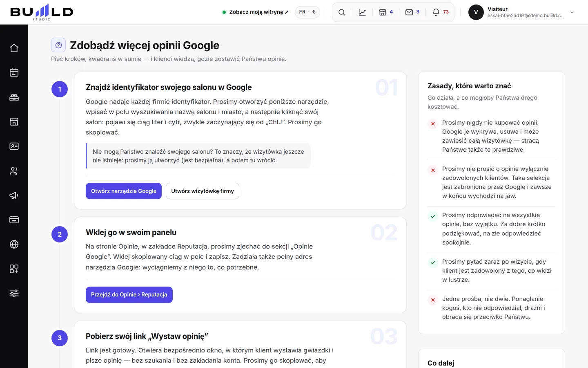Click heading Znajdź identyfikator swojego salonu w Google
The height and width of the screenshot is (368, 588).
point(169,87)
